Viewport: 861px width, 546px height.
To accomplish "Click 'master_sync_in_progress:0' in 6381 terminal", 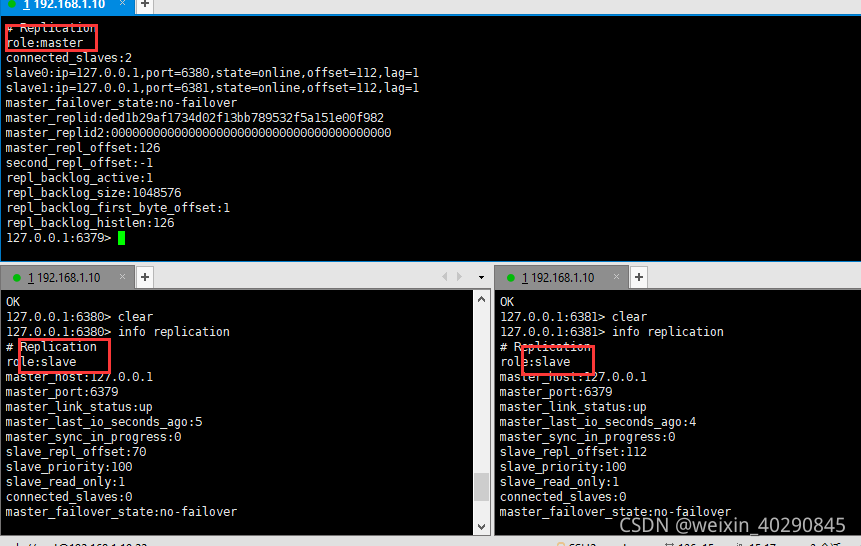I will 588,437.
